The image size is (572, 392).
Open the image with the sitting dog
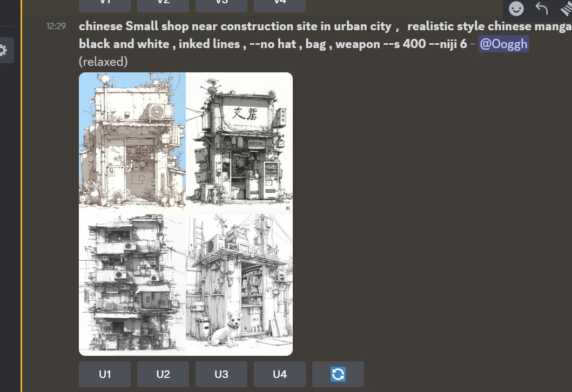(x=239, y=283)
